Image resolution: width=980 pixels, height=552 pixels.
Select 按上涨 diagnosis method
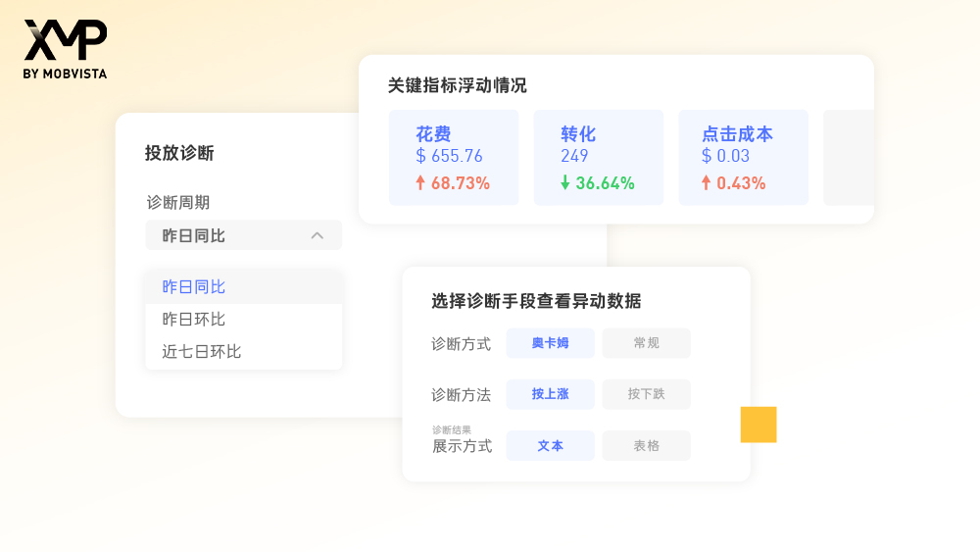pos(550,394)
